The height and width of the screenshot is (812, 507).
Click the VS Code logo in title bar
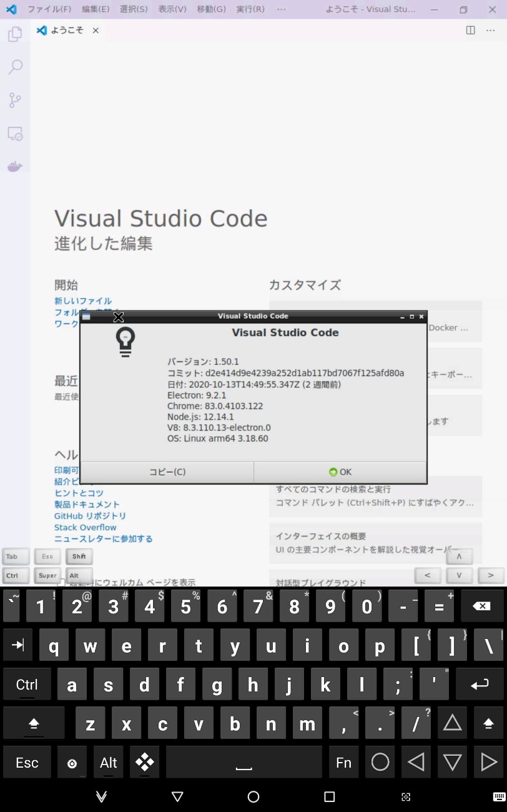(x=11, y=9)
